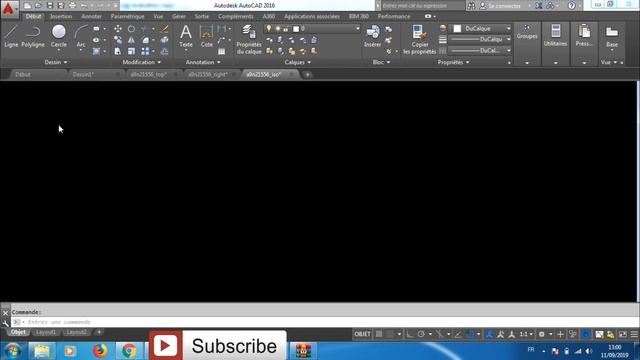Image resolution: width=640 pixels, height=360 pixels.
Task: Select the Ligne drawing tool
Action: pyautogui.click(x=11, y=36)
